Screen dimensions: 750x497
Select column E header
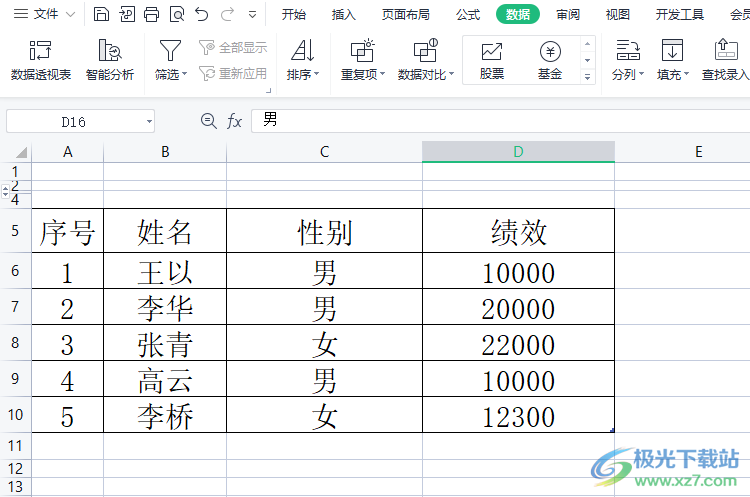[699, 152]
